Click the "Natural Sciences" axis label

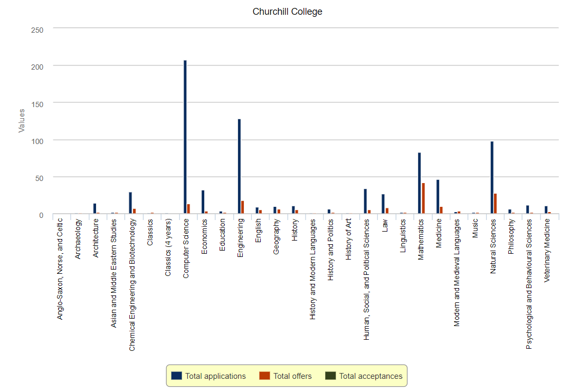tap(493, 246)
